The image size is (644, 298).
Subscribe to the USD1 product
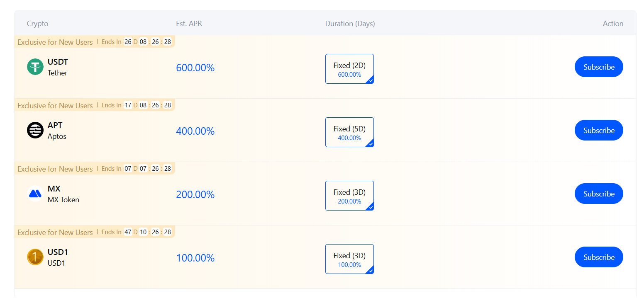[599, 257]
